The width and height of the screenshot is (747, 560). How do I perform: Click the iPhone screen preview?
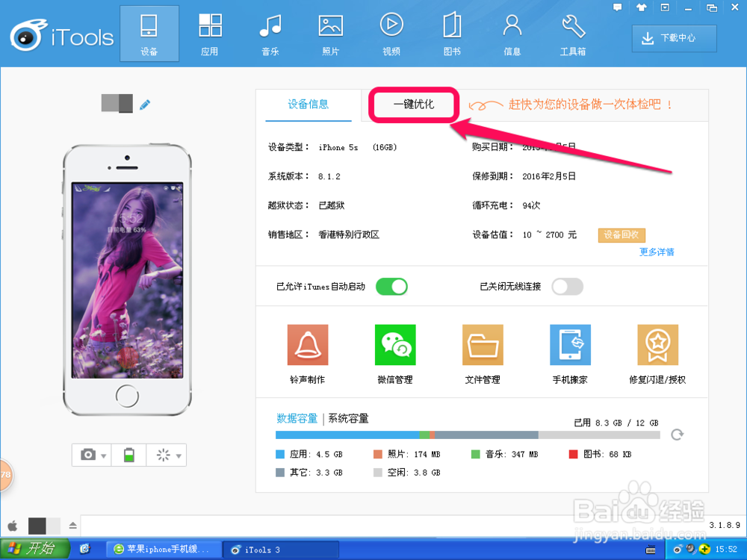pos(127,280)
